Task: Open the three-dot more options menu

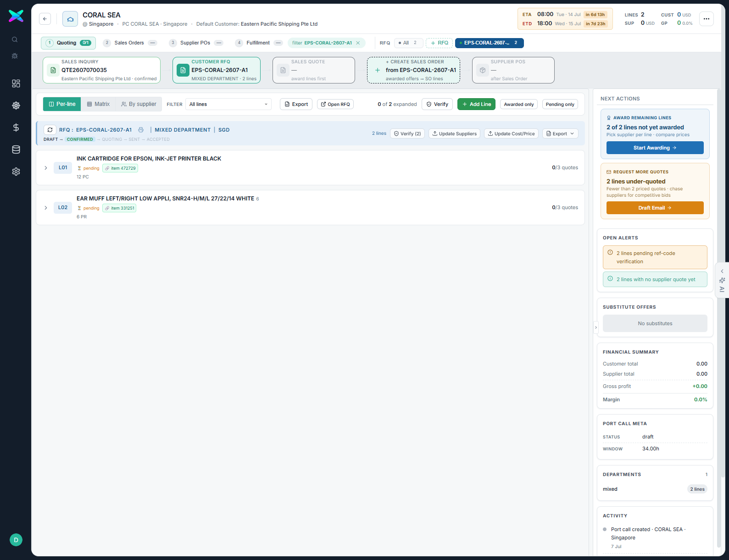Action: (x=707, y=19)
